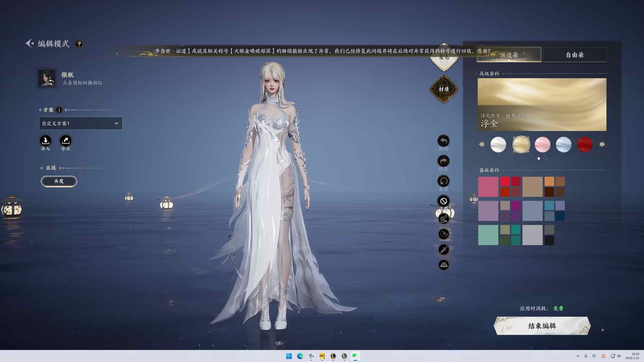This screenshot has height=362, width=644.
Task: Show next premium dyes with right arrow
Action: click(x=602, y=145)
